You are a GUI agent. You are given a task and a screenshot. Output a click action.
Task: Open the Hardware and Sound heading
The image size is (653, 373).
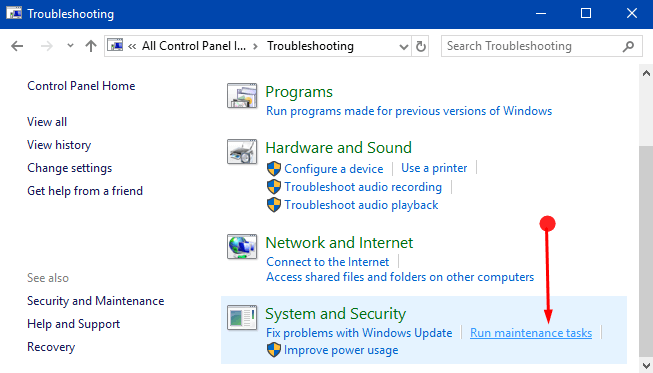[339, 148]
